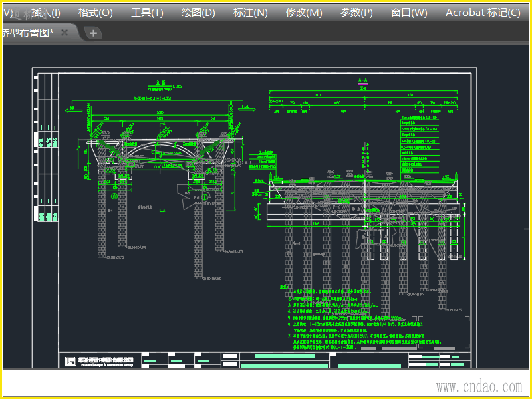Click the www.cndao.com watermark link
The height and width of the screenshot is (399, 532).
479,386
